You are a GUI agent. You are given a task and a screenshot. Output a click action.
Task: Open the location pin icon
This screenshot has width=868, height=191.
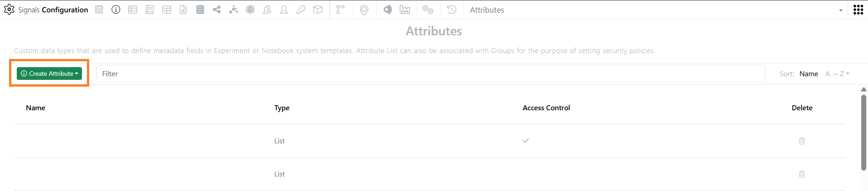coord(364,10)
